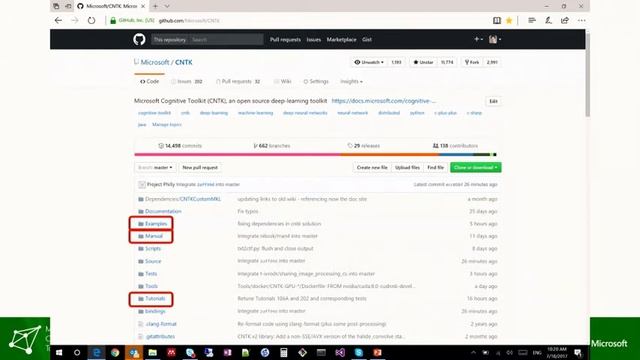
Task: Click the share icon in browser toolbar
Action: click(565, 20)
